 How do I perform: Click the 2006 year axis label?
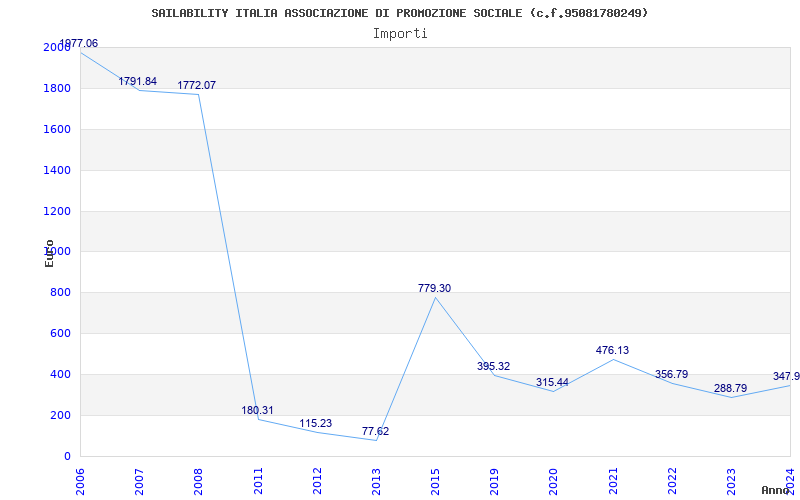coord(80,482)
